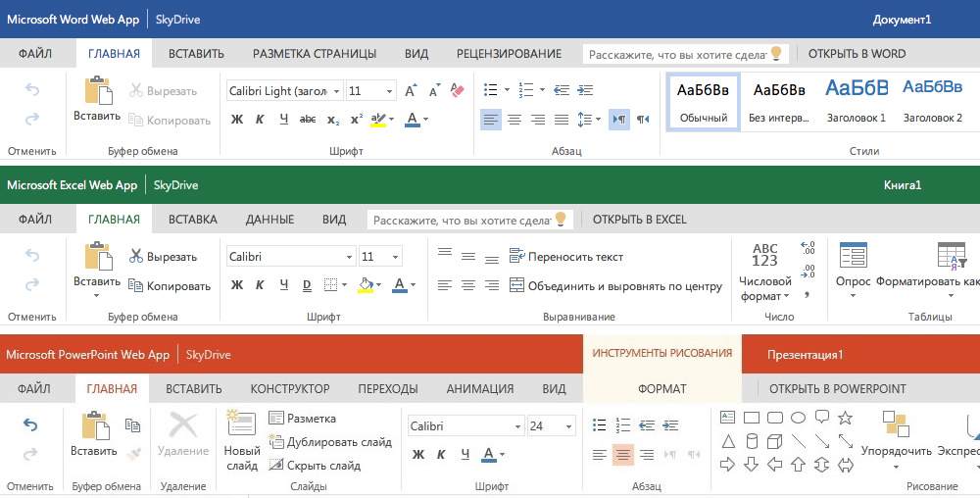This screenshot has width=980, height=498.
Task: Open Word Review tab
Action: pos(509,54)
